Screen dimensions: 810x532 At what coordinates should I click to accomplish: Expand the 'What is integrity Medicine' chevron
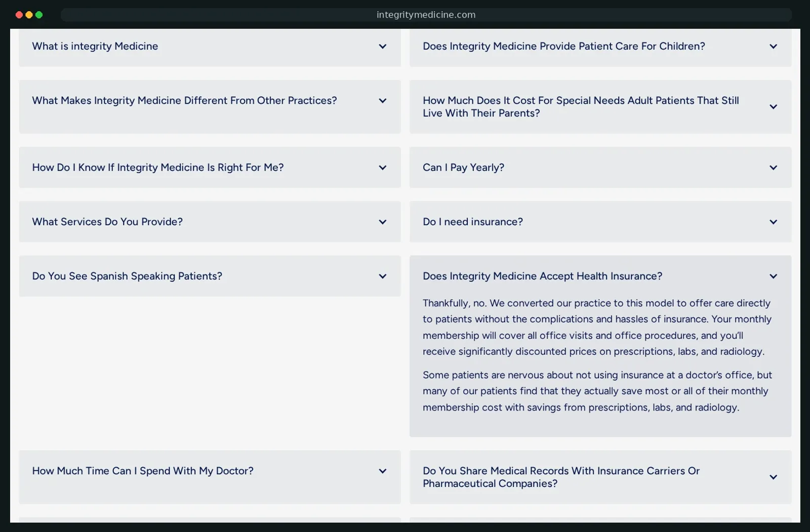[x=383, y=47]
